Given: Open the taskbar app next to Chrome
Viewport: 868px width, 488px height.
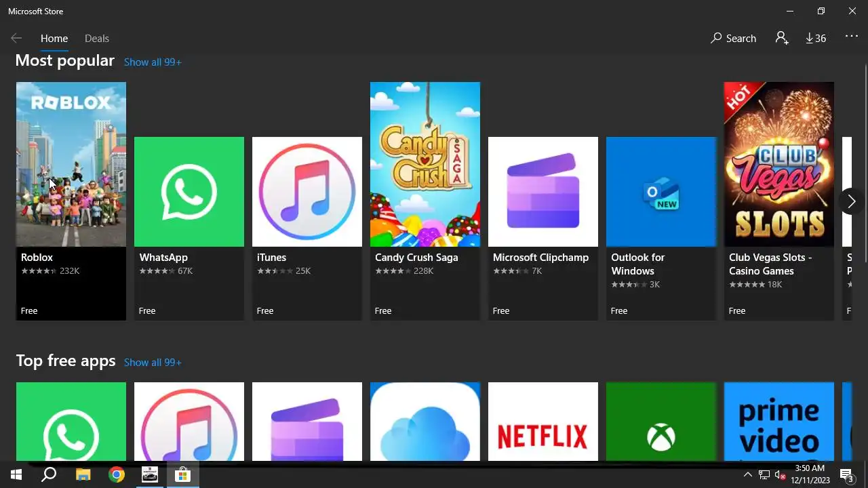Looking at the screenshot, I should (x=149, y=474).
